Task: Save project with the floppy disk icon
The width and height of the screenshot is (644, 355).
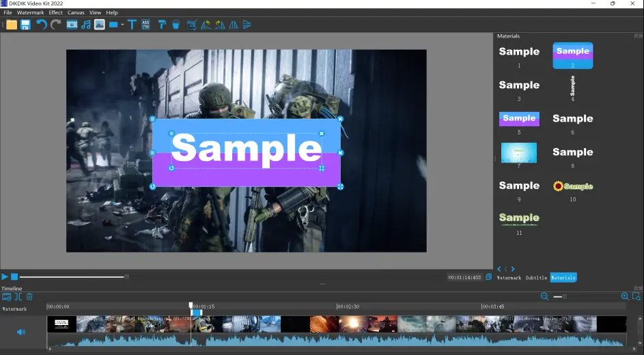Action: pyautogui.click(x=25, y=25)
